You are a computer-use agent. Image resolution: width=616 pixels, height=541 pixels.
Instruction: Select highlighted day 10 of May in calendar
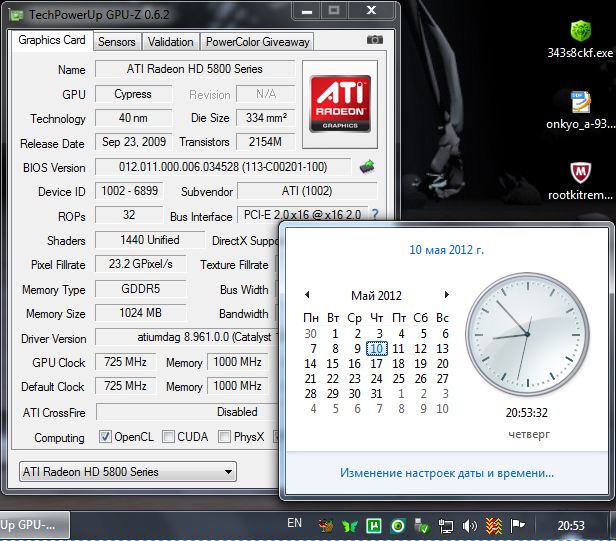[x=377, y=348]
